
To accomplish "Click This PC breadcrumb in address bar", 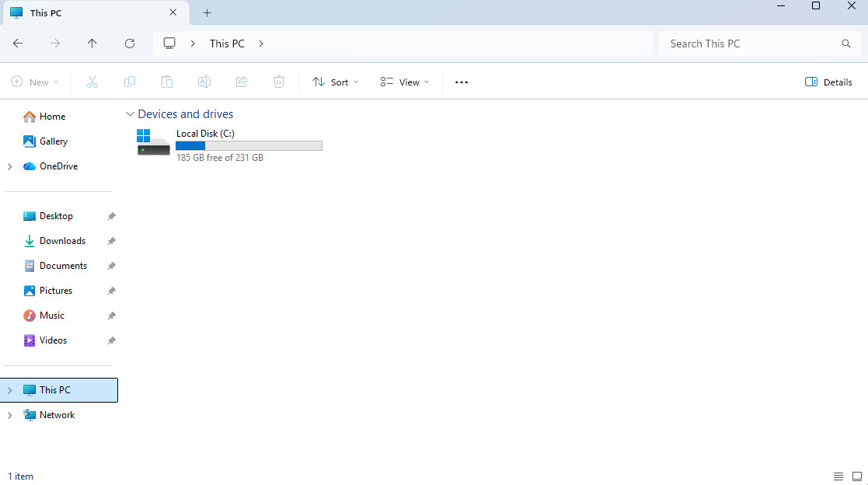I will 227,44.
